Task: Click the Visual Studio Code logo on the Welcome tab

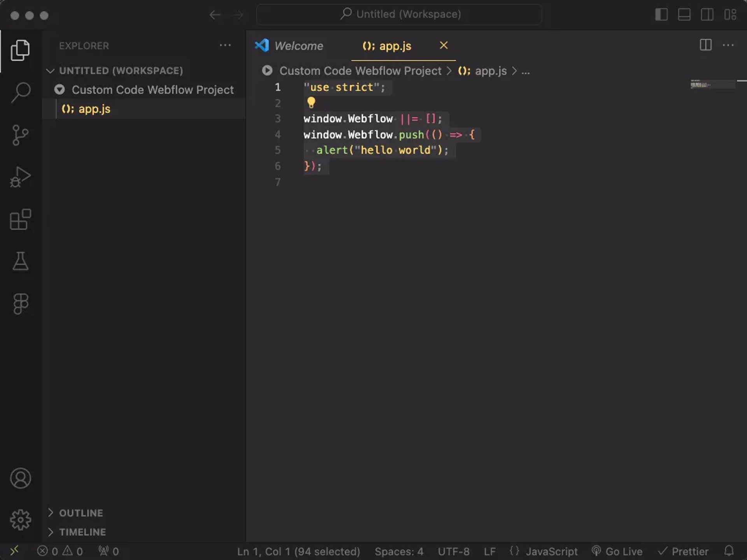Action: [x=262, y=45]
